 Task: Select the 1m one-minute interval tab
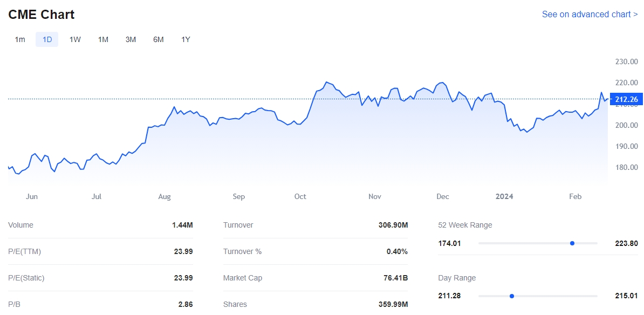pyautogui.click(x=20, y=39)
